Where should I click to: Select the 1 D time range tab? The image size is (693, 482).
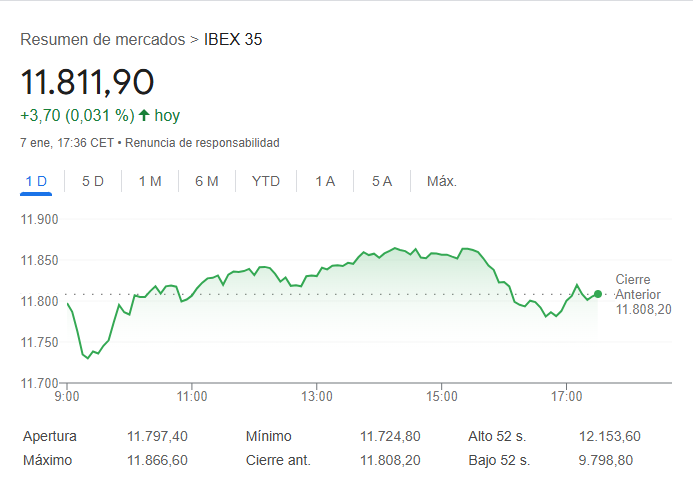click(x=36, y=181)
